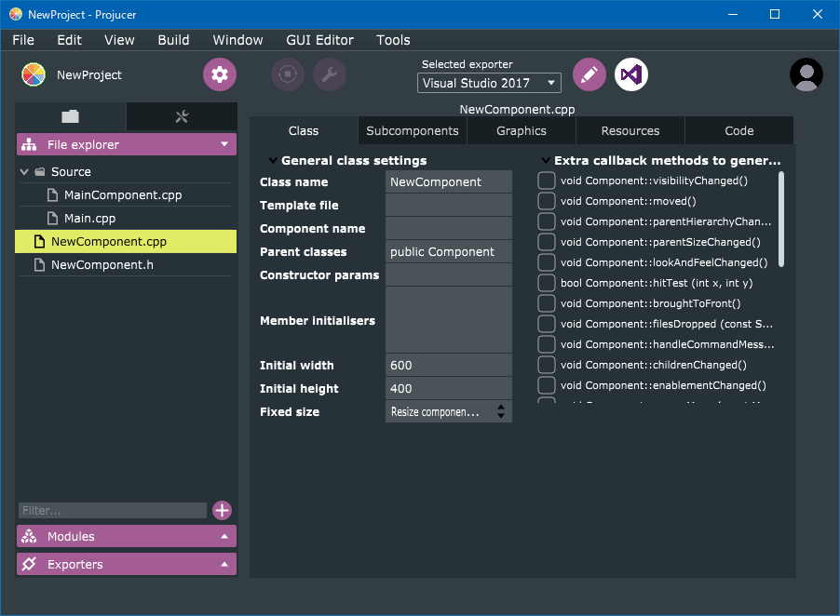Switch to the build tools wrench tab

[182, 116]
